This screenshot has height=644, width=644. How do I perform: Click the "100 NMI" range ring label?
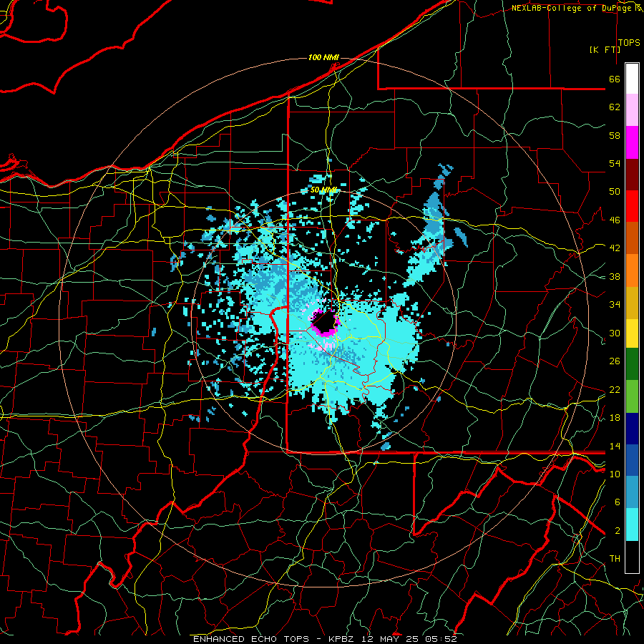[x=323, y=57]
